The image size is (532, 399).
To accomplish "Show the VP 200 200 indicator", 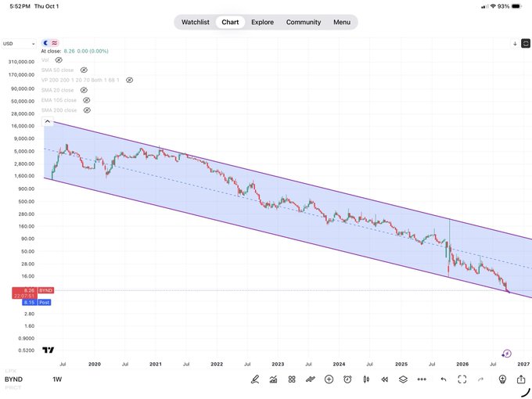I will [x=129, y=80].
